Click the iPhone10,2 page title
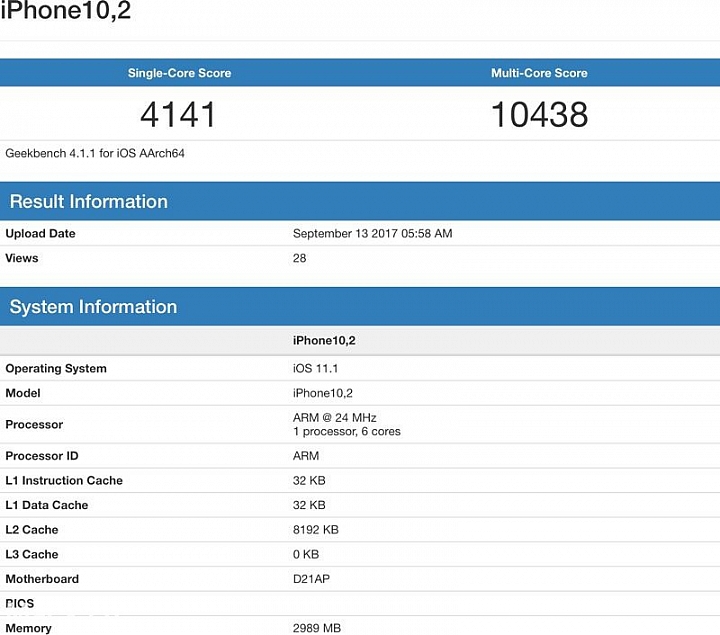 coord(66,10)
